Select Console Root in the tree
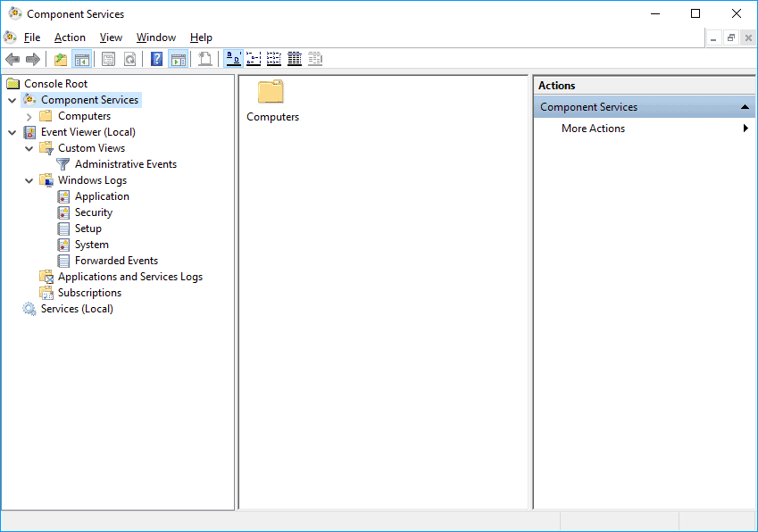 point(55,84)
